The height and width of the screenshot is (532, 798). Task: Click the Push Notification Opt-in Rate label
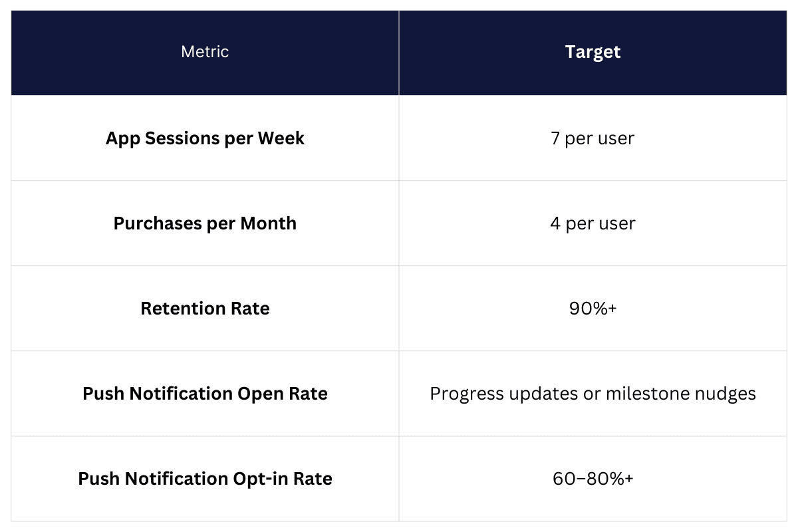[x=205, y=479]
